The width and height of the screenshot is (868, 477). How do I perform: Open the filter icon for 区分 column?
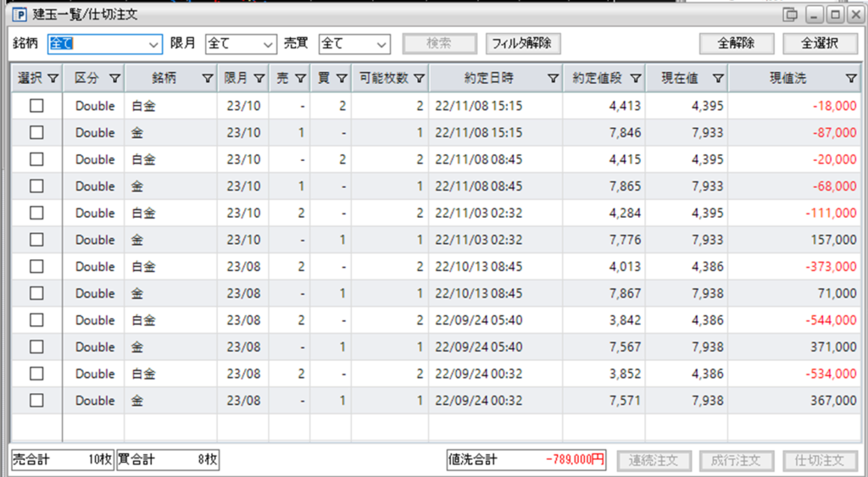114,79
